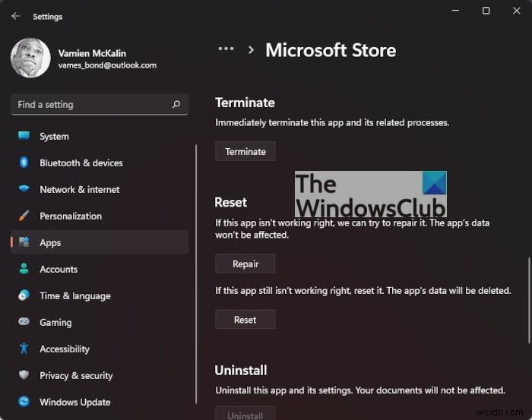
Task: Click the Reset button
Action: (x=245, y=319)
